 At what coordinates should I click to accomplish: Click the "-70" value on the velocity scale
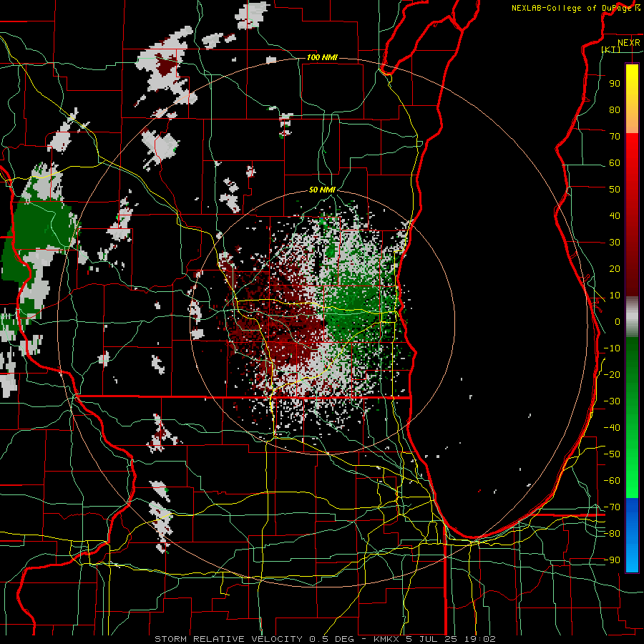(x=612, y=507)
